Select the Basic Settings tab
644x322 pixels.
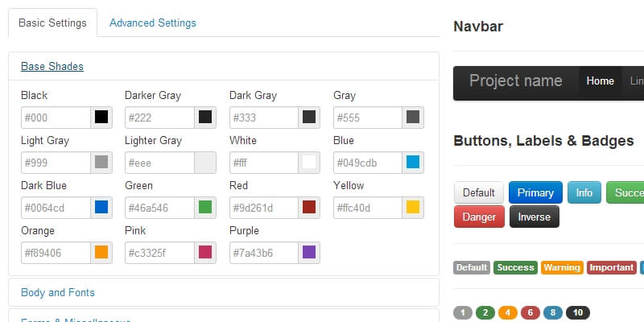click(x=52, y=23)
